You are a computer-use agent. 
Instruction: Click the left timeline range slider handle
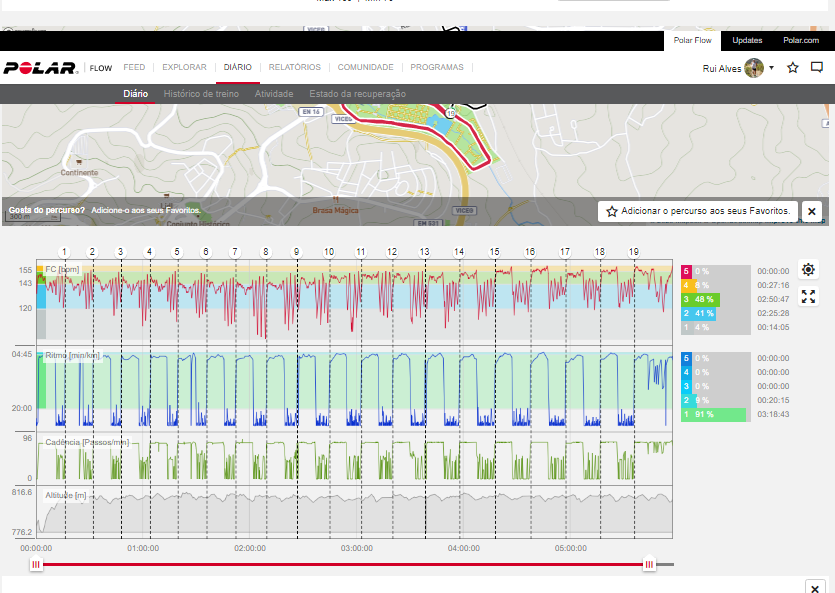click(x=37, y=565)
